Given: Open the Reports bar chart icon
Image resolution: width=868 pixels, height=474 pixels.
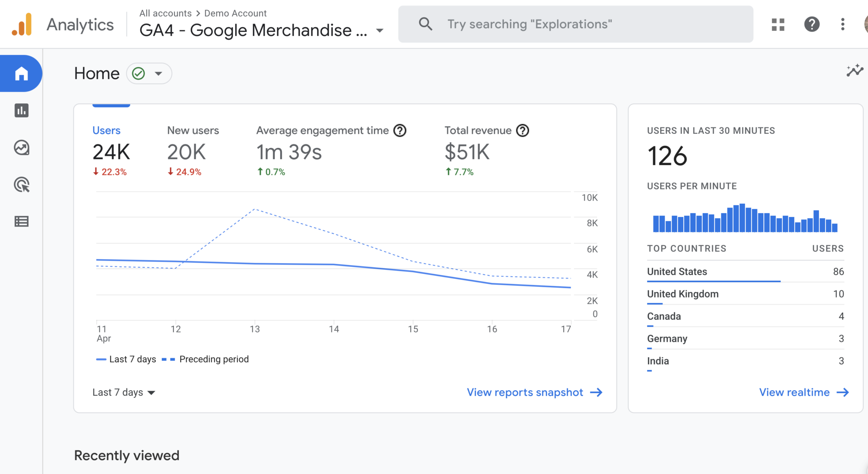Looking at the screenshot, I should [21, 111].
